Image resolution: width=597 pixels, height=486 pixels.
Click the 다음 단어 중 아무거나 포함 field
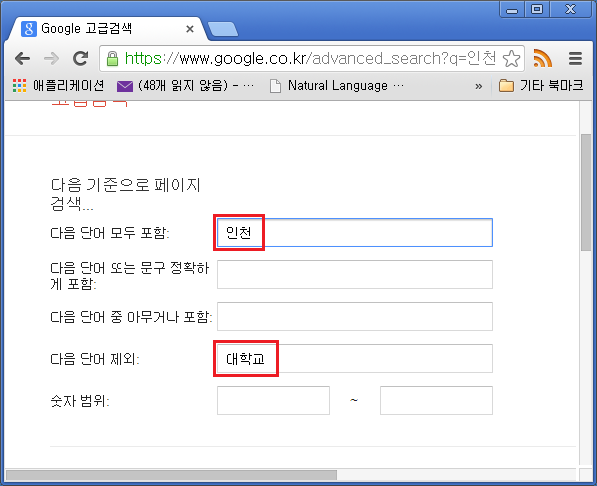354,317
